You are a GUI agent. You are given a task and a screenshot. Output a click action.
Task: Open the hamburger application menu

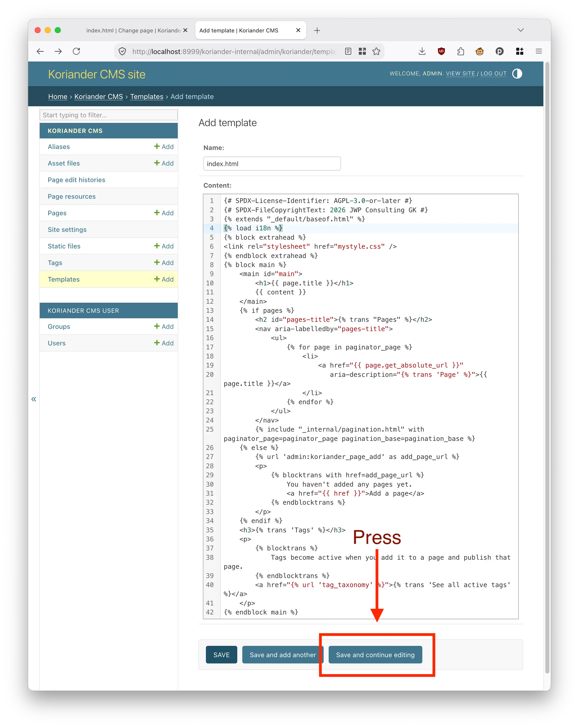point(539,51)
